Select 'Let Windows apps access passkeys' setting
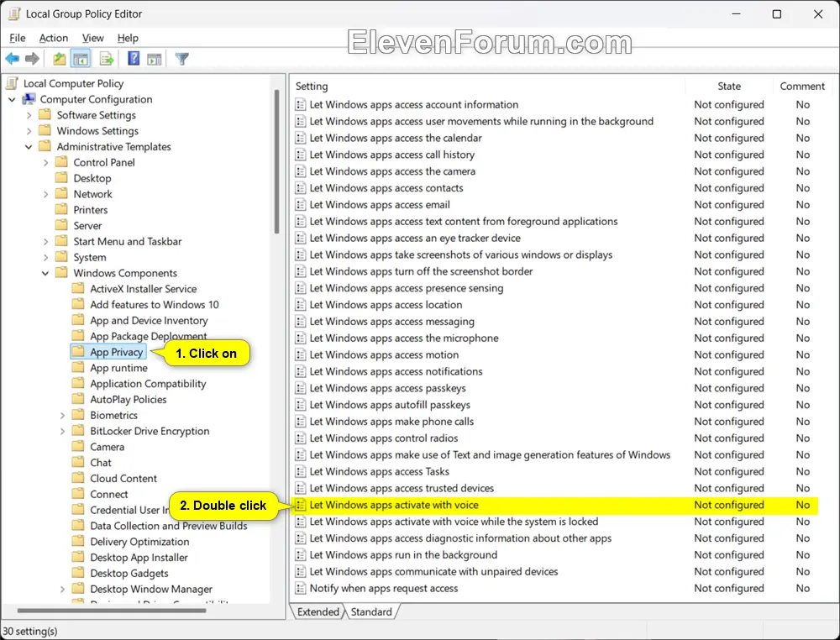This screenshot has width=840, height=640. click(x=388, y=388)
